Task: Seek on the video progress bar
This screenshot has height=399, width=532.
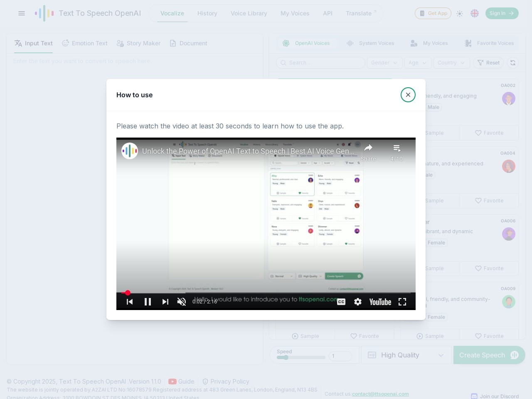Action: point(266,293)
